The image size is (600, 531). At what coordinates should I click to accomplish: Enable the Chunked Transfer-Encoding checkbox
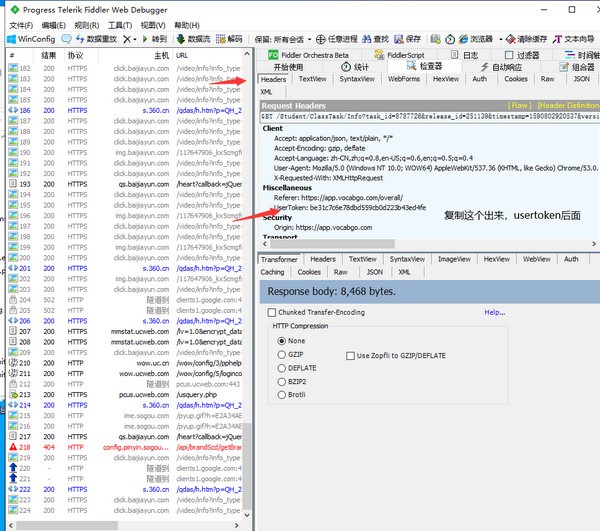(270, 313)
